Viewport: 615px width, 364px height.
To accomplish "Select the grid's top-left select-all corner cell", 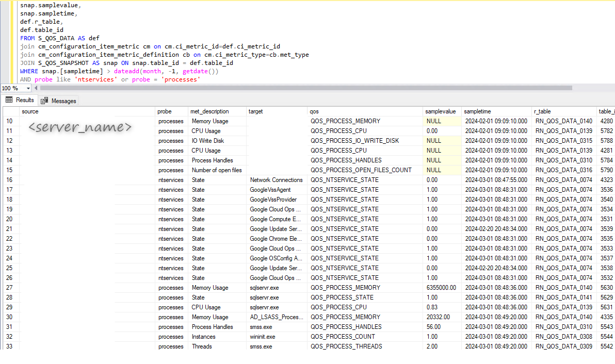I will click(x=10, y=111).
